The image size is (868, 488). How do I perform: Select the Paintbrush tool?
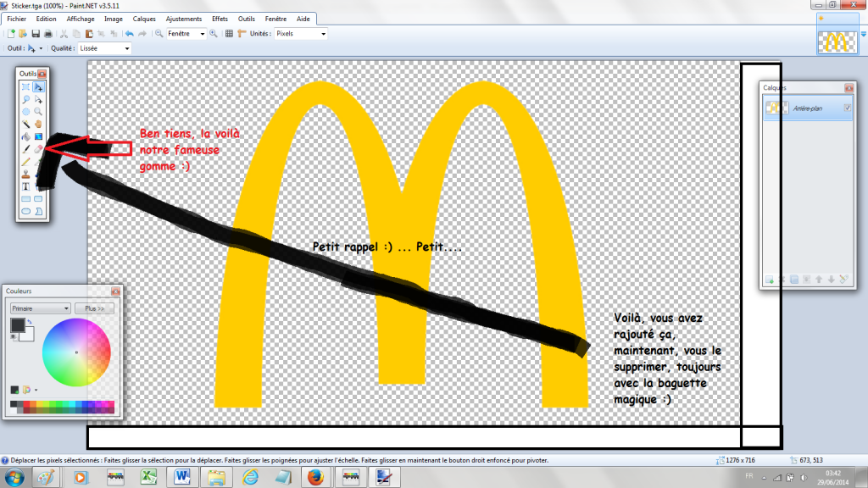click(x=25, y=149)
